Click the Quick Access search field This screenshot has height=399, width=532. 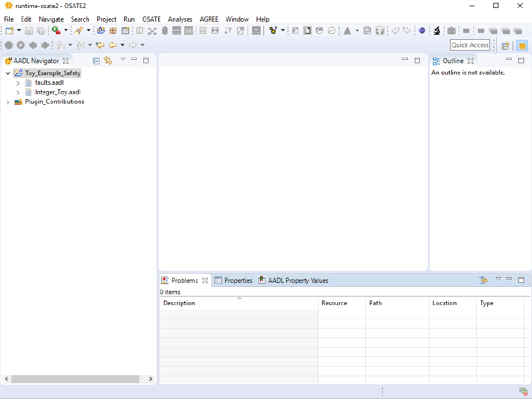[470, 45]
